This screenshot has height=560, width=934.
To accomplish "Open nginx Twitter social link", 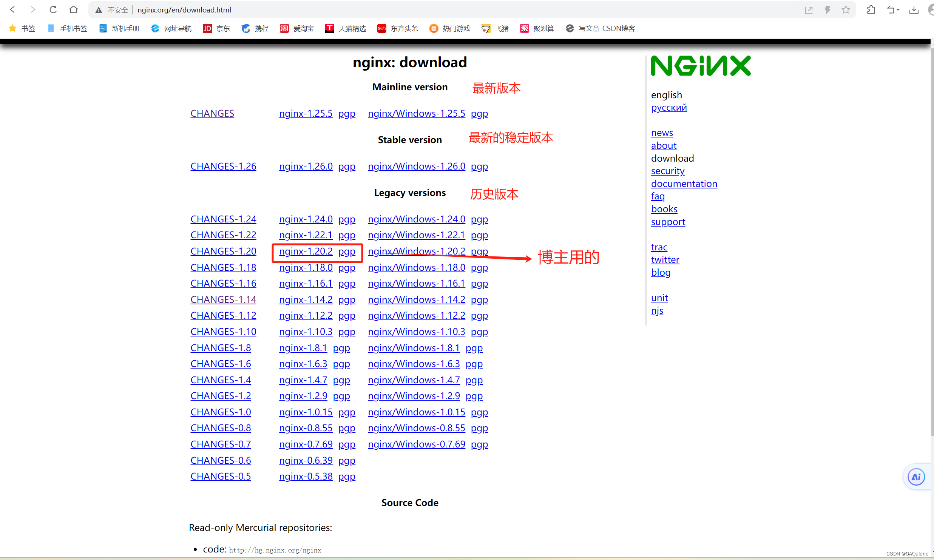I will click(x=665, y=259).
